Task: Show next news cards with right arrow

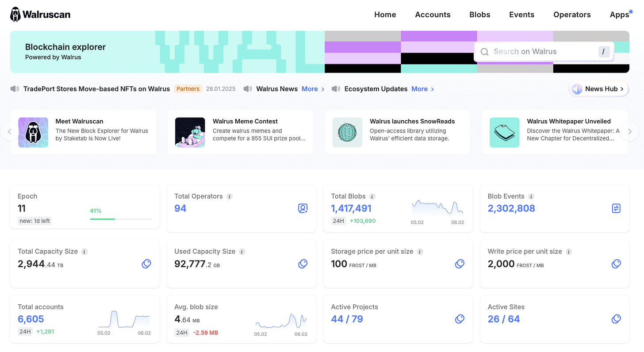Action: pyautogui.click(x=630, y=132)
